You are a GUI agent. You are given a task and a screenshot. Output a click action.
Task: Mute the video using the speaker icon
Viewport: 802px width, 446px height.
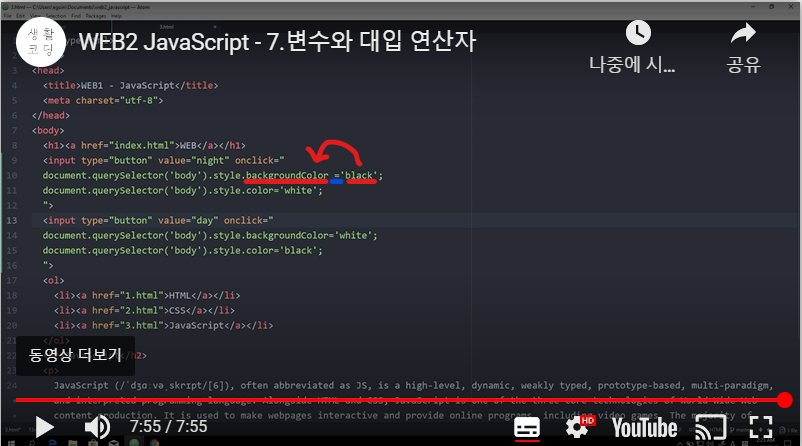[x=97, y=427]
